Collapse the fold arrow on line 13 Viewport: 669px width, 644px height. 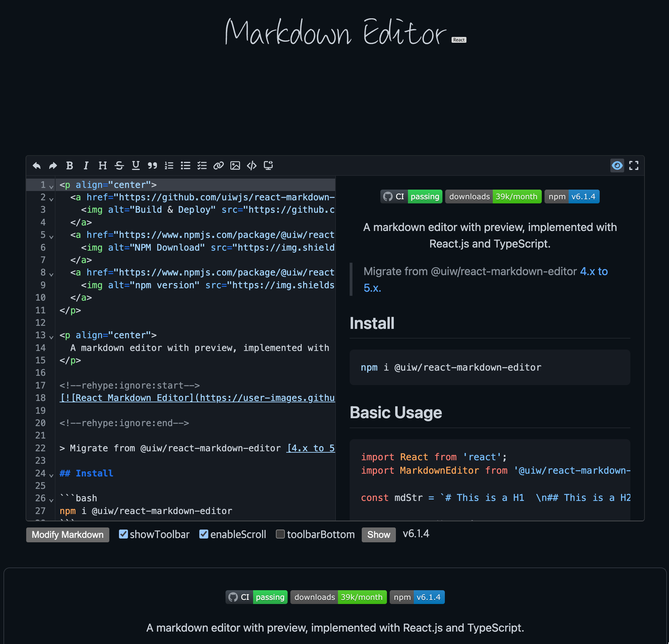[x=51, y=336]
